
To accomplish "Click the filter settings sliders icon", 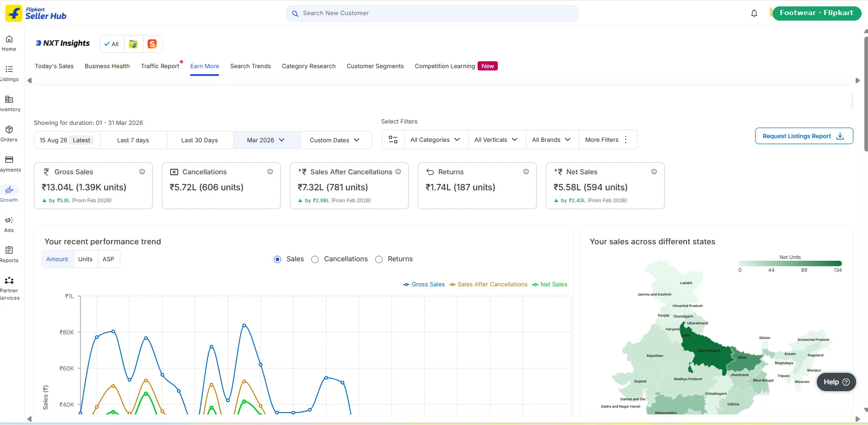I will tap(393, 140).
